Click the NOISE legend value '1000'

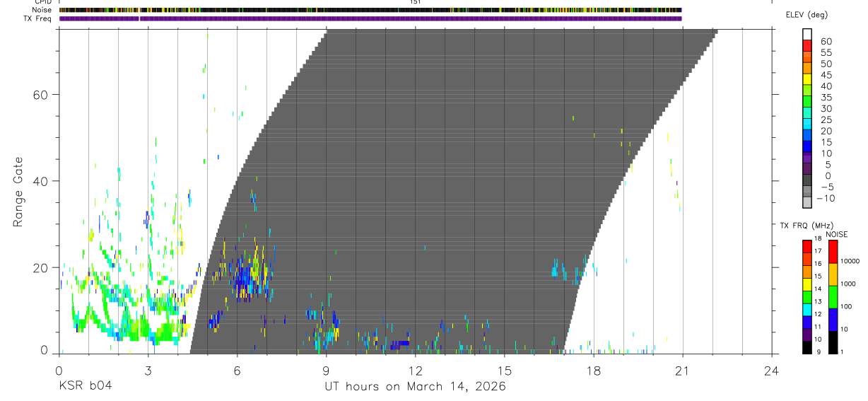[848, 284]
